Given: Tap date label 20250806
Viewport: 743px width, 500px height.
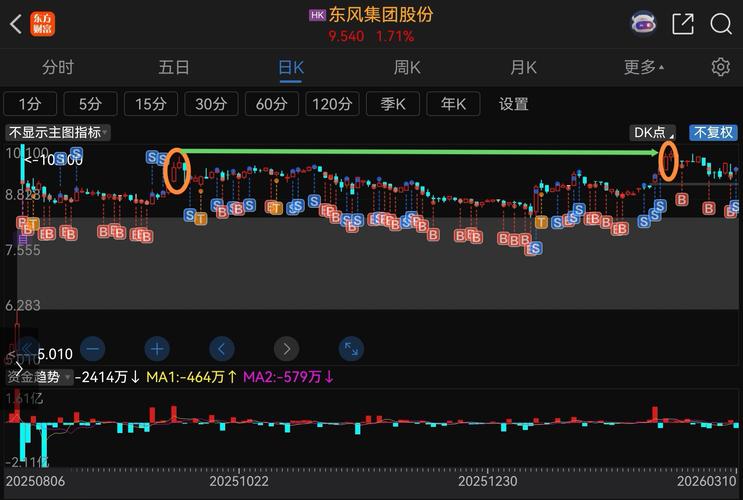Looking at the screenshot, I should tap(35, 482).
